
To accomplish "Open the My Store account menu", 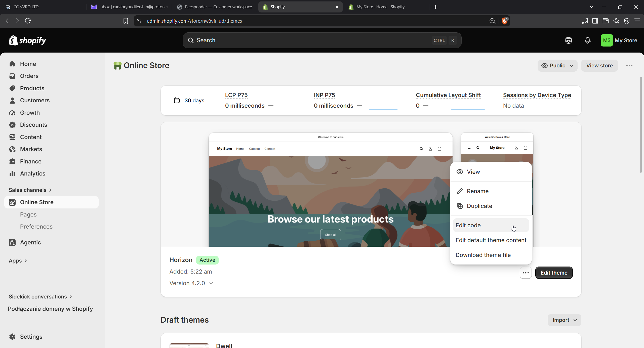I will (619, 40).
